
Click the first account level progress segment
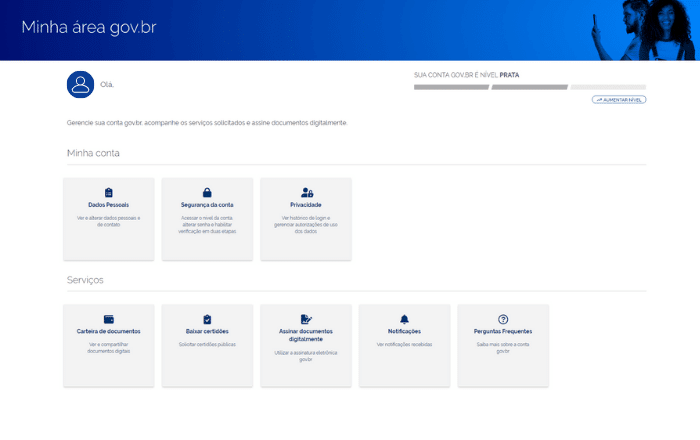click(x=451, y=87)
